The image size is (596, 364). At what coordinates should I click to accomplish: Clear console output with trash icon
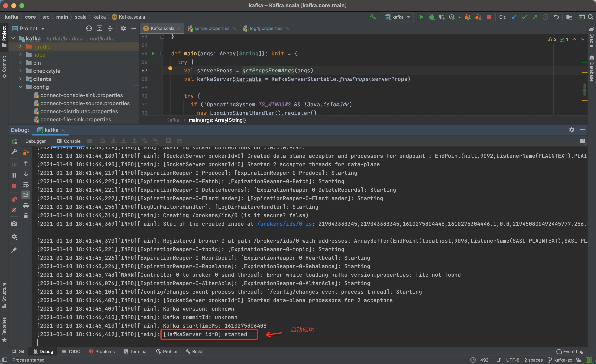click(x=26, y=216)
